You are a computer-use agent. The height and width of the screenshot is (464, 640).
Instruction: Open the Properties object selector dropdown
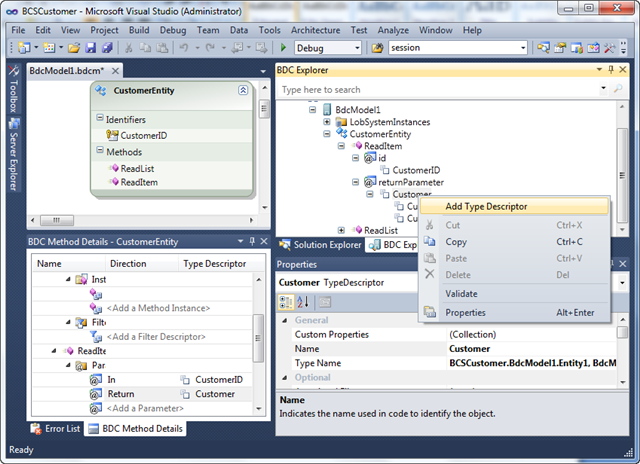(x=622, y=282)
